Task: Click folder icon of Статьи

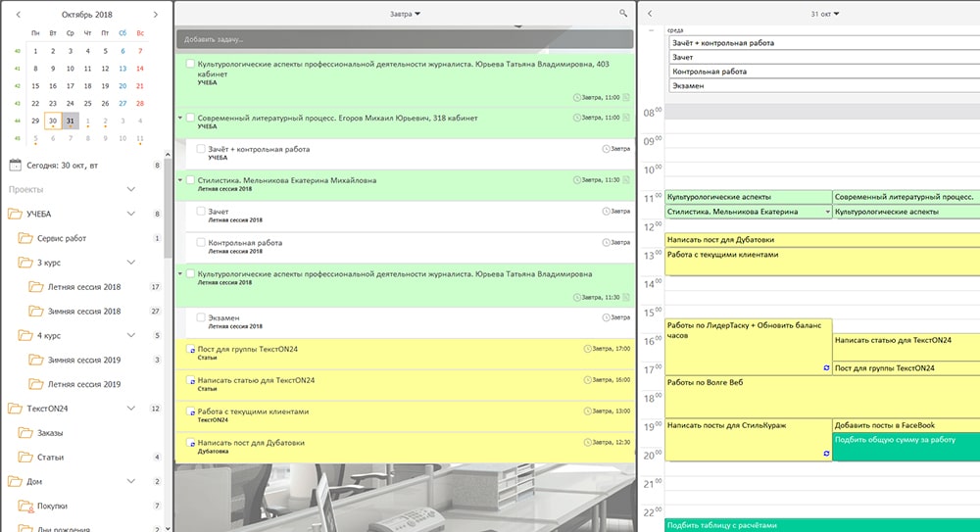Action: [x=25, y=457]
